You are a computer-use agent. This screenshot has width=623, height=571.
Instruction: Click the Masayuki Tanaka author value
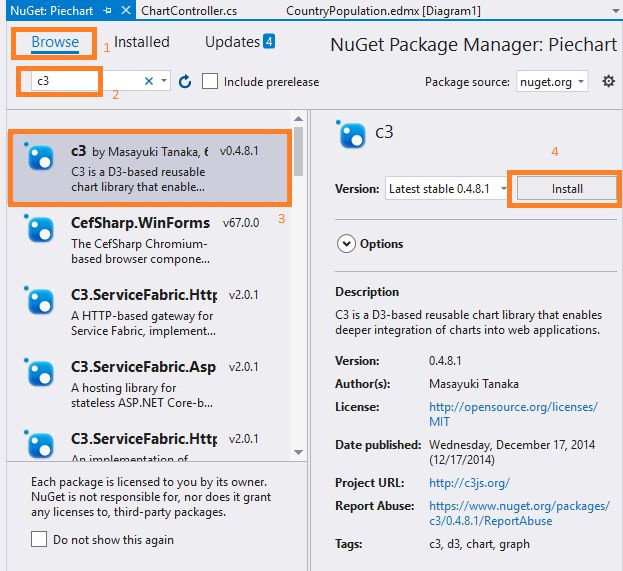[x=474, y=384]
